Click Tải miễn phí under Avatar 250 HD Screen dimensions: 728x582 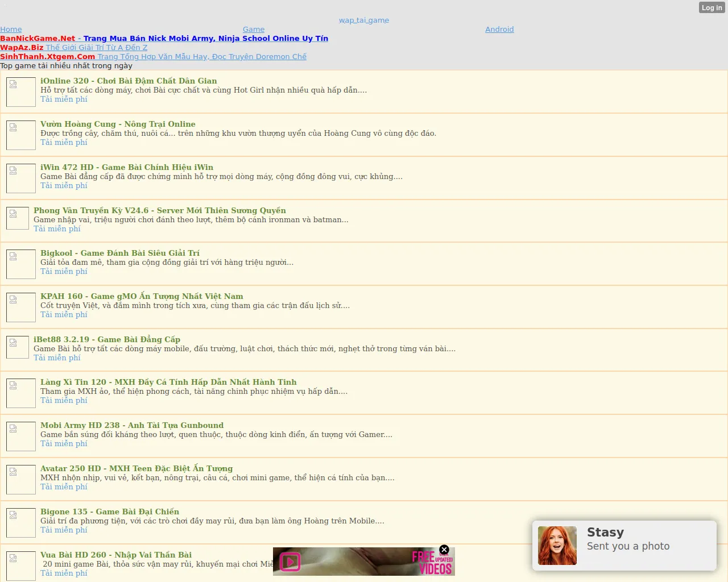tap(64, 487)
